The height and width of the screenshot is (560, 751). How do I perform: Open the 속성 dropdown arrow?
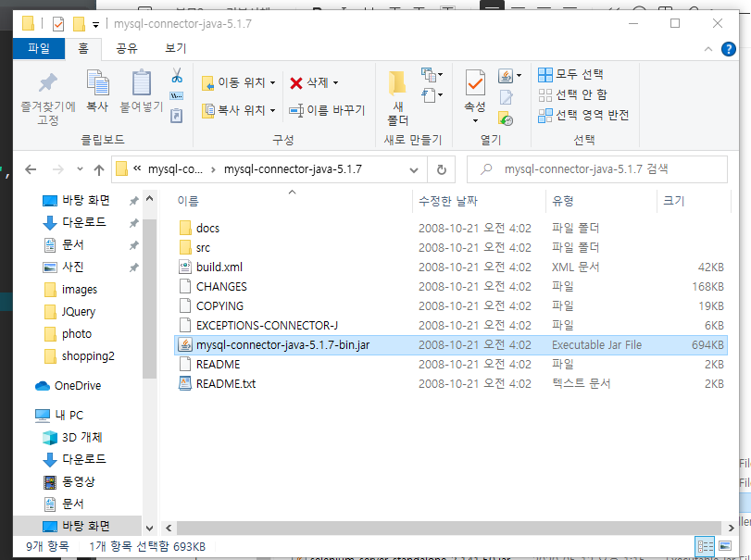475,120
